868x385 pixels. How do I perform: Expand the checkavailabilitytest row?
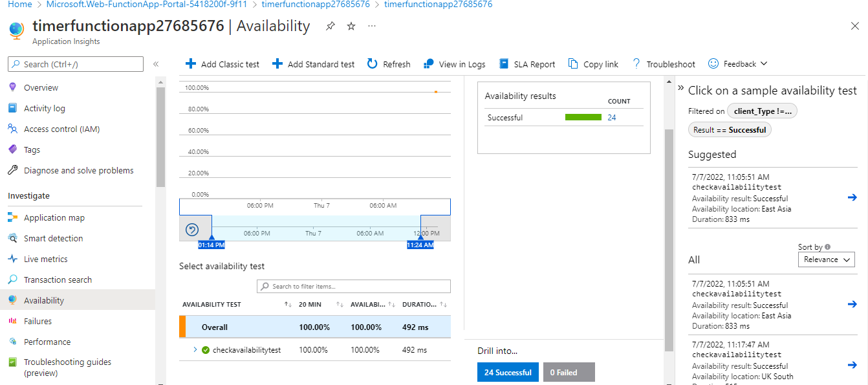tap(195, 349)
